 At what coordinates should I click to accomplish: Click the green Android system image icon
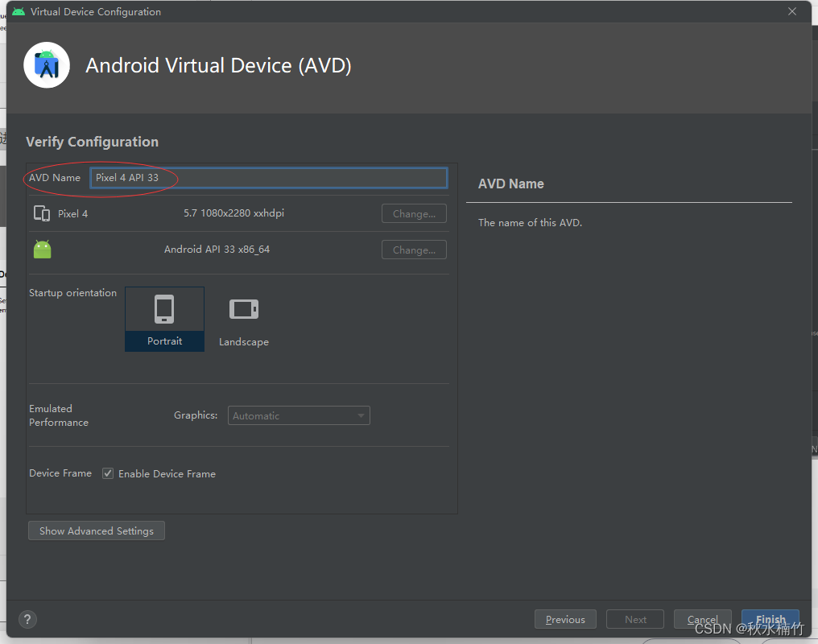(x=42, y=250)
